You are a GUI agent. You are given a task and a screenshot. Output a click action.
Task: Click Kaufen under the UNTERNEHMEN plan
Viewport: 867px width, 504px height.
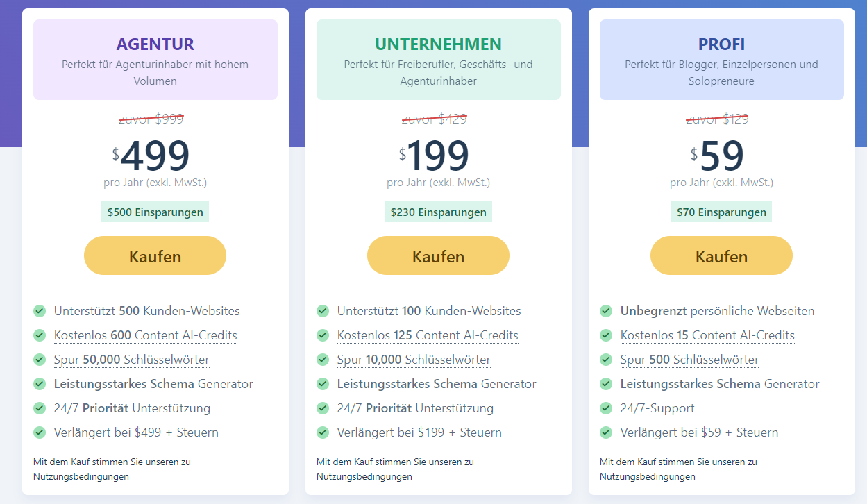(x=437, y=255)
